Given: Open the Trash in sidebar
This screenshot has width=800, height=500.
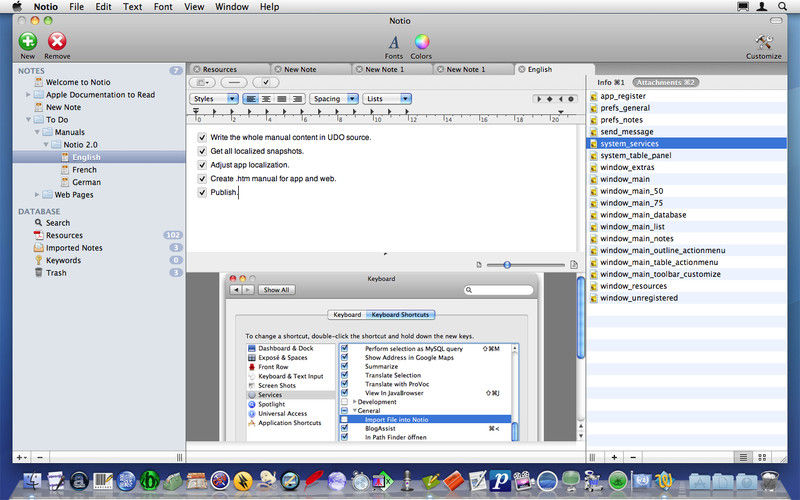Looking at the screenshot, I should (x=56, y=273).
